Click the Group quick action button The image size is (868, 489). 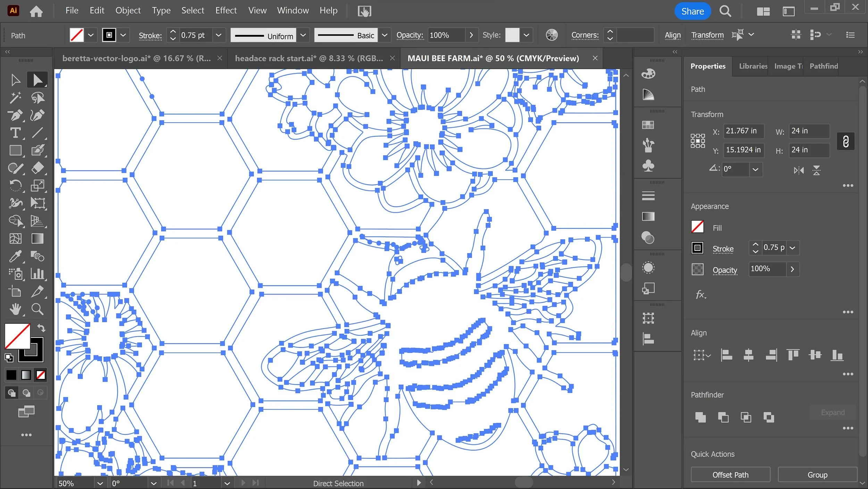coord(817,475)
